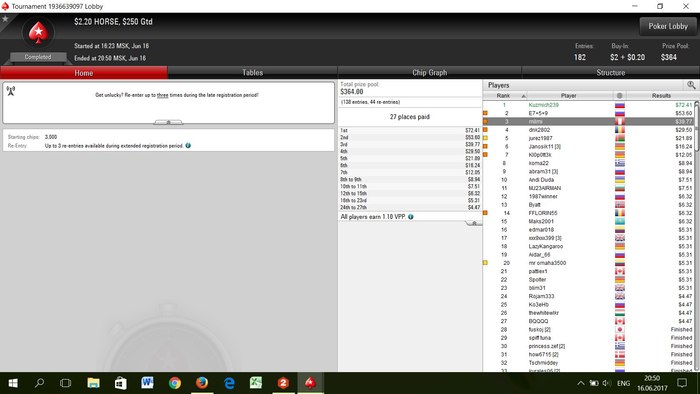Click the flag icon beside dnk2802
Image resolution: width=700 pixels, height=394 pixels.
(x=620, y=130)
